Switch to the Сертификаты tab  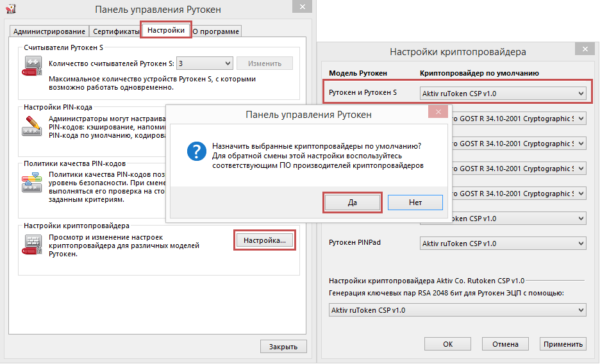pyautogui.click(x=116, y=31)
